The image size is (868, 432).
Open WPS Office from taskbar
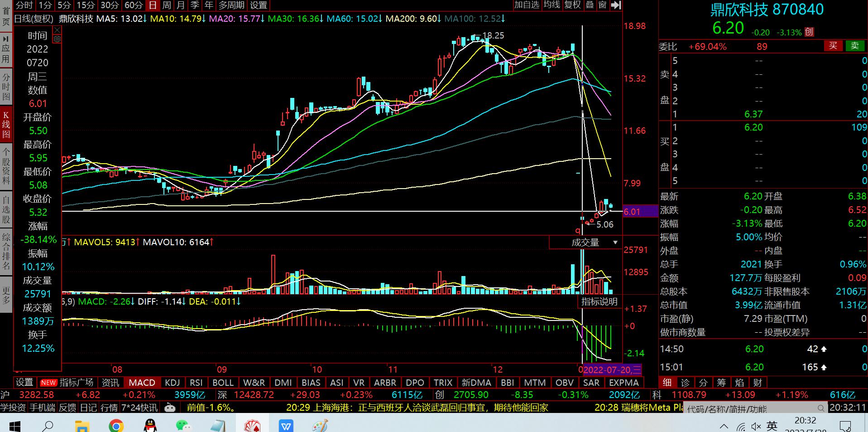286,426
